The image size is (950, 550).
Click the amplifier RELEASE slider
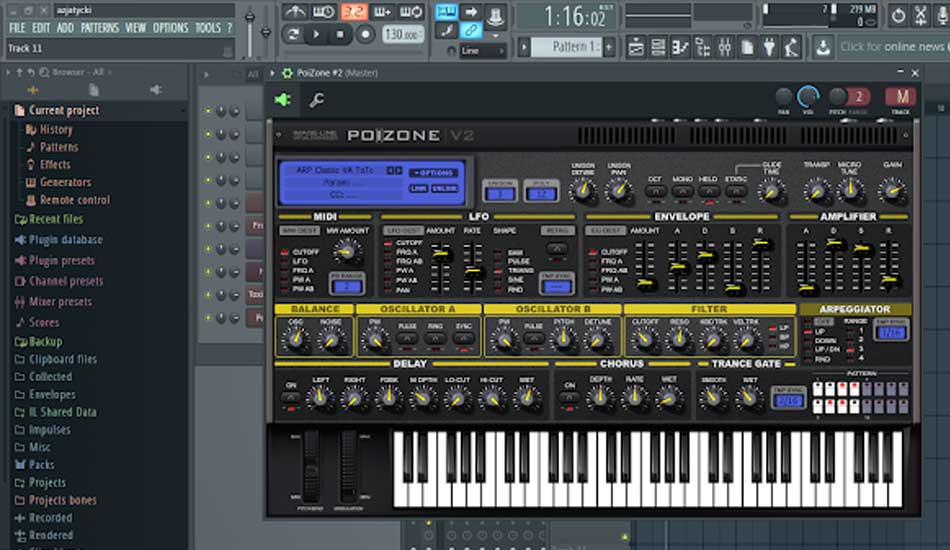(x=889, y=267)
